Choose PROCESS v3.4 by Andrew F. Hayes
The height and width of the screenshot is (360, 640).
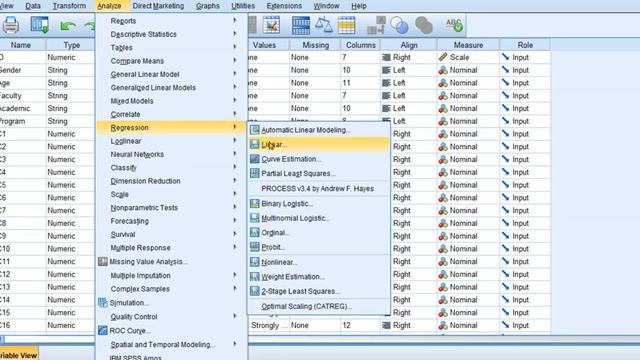tap(318, 189)
